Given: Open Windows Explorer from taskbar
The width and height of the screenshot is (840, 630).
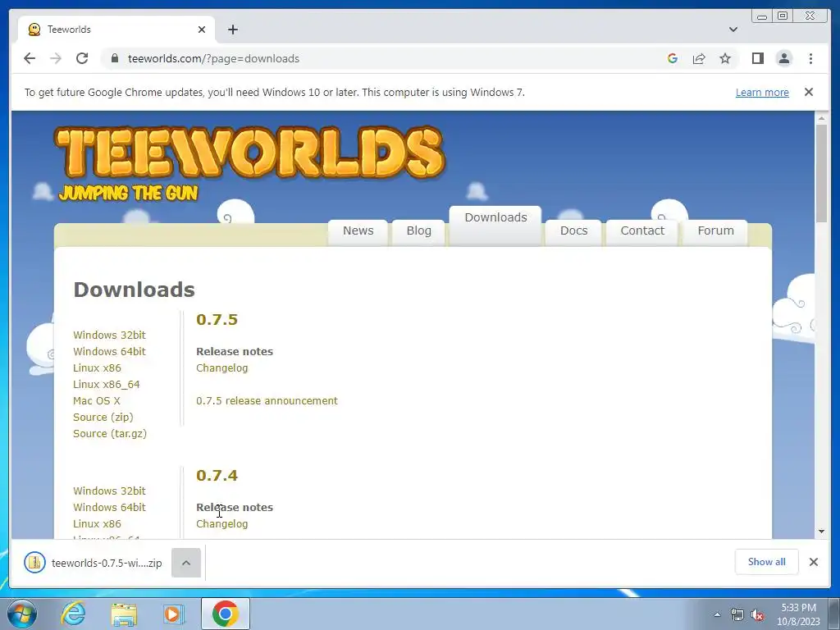Looking at the screenshot, I should [124, 614].
